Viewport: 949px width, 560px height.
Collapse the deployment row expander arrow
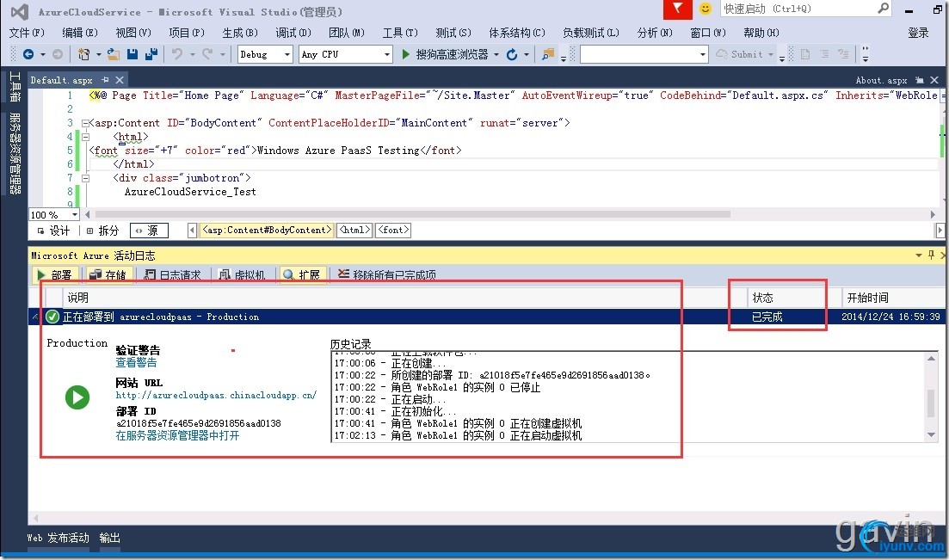click(x=35, y=317)
